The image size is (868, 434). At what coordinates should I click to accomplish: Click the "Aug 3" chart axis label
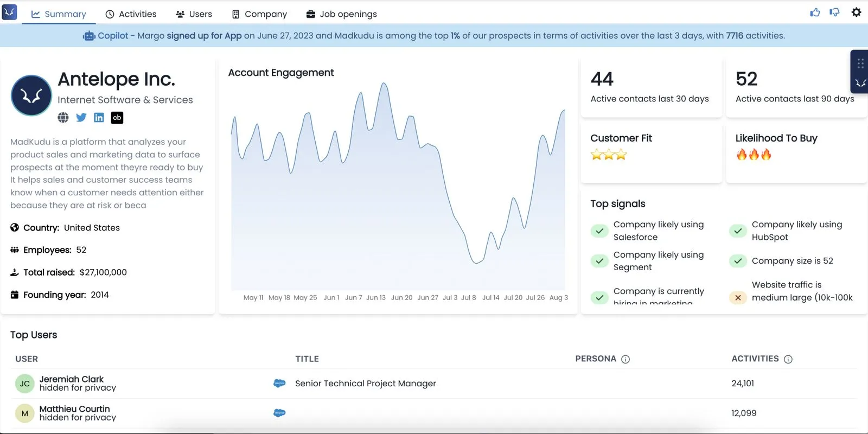pyautogui.click(x=559, y=298)
